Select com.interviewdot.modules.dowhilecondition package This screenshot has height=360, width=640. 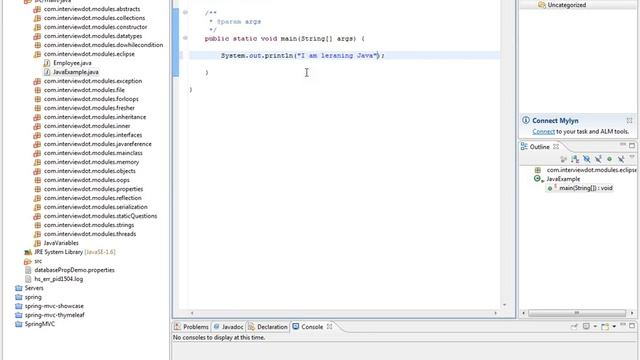(x=103, y=45)
